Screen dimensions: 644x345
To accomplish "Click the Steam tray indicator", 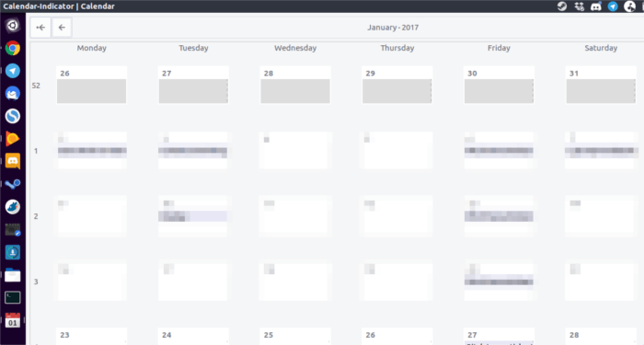I will [562, 6].
